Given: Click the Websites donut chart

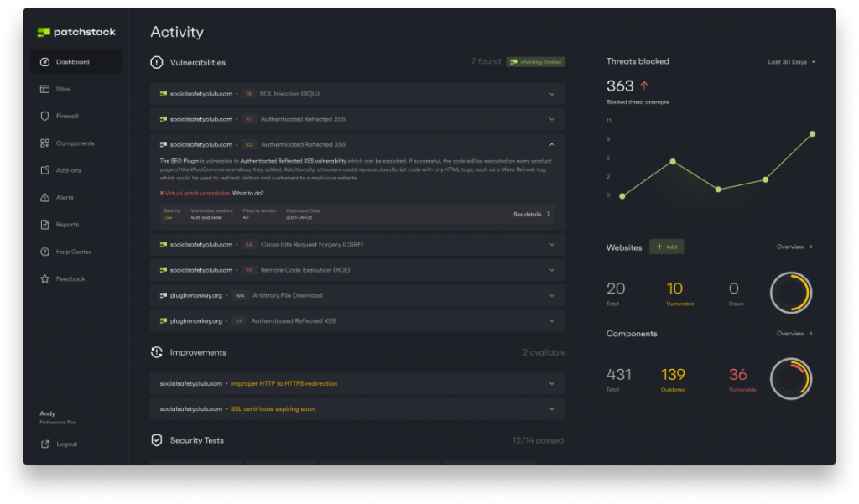Looking at the screenshot, I should click(789, 292).
